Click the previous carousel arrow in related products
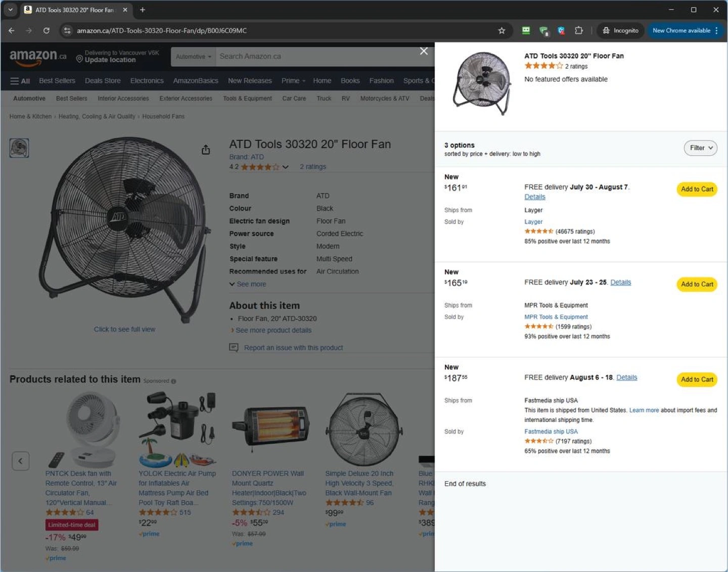The height and width of the screenshot is (572, 728). click(x=20, y=461)
